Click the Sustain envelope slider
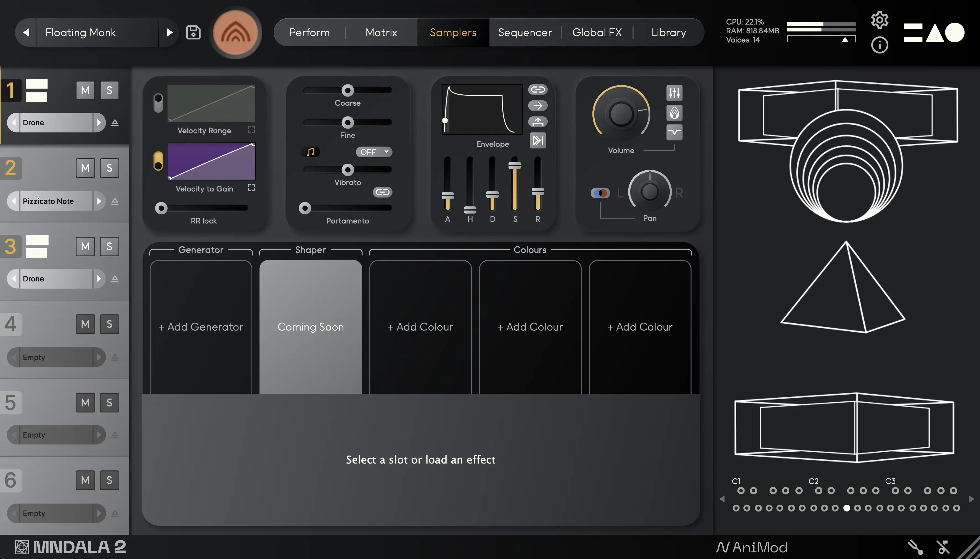980x559 pixels. (515, 166)
